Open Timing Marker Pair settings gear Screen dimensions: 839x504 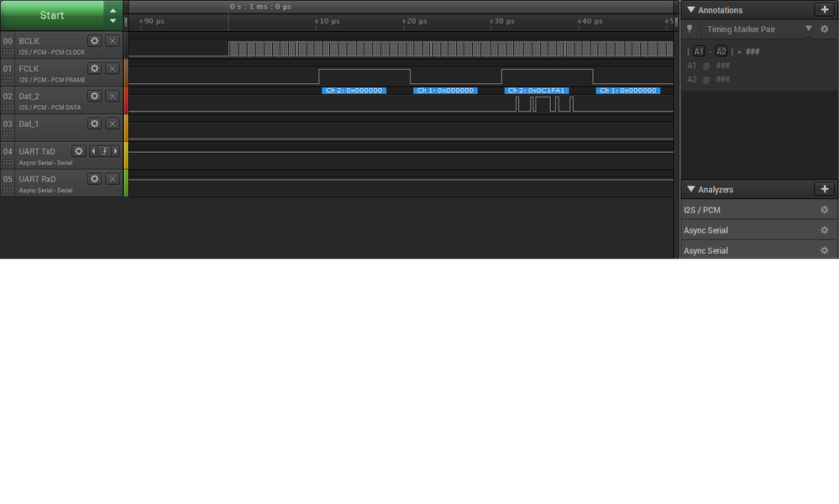click(x=825, y=29)
